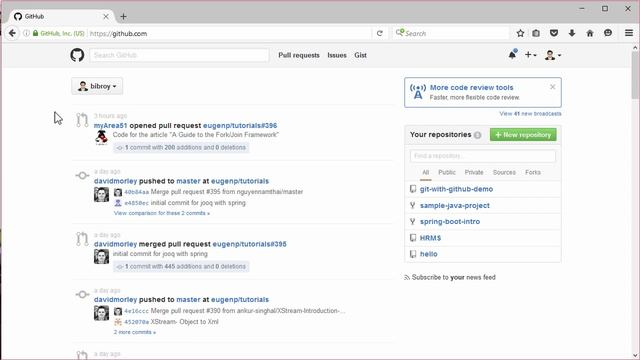The image size is (640, 360).
Task: Show site info icon in address bar
Action: click(x=26, y=33)
